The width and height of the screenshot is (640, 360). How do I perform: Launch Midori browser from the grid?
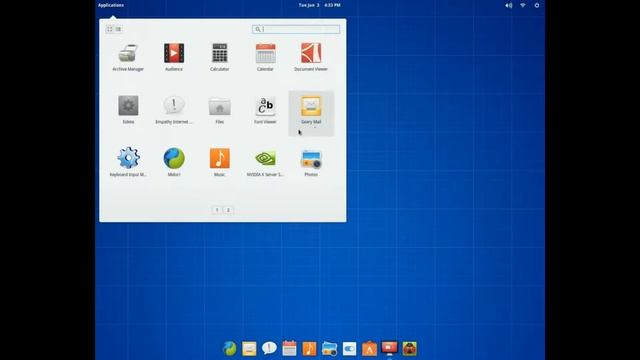[x=174, y=162]
